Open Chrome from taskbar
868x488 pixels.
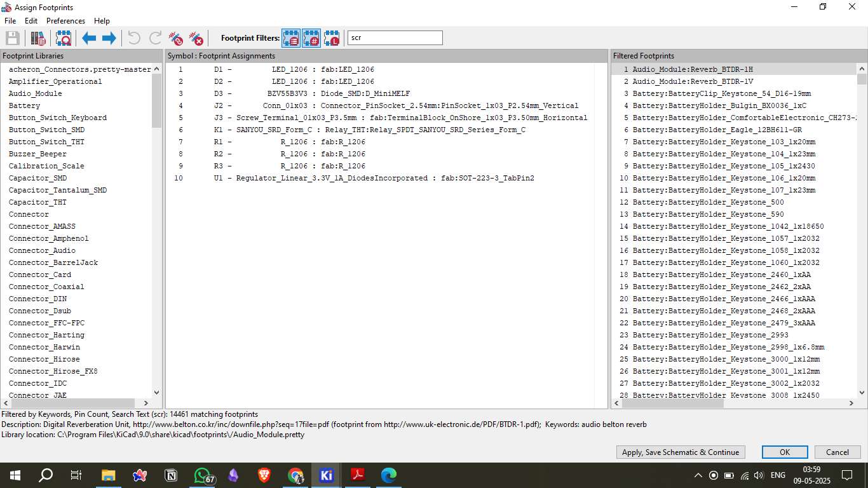click(x=295, y=475)
